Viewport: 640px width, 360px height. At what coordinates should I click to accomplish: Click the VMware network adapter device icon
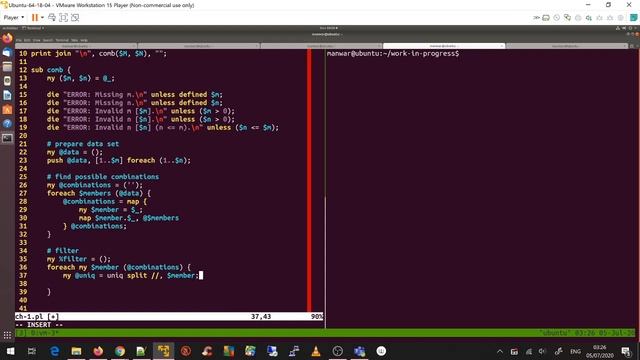pyautogui.click(x=567, y=18)
